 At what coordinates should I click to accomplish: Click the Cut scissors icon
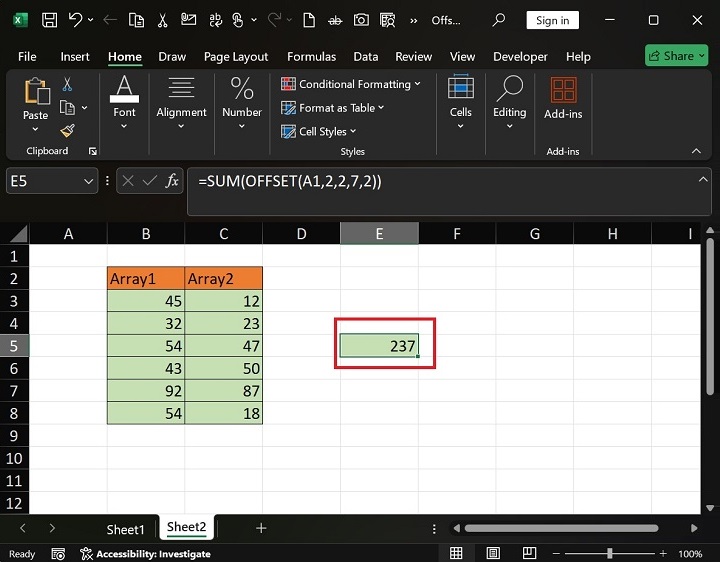[x=67, y=85]
